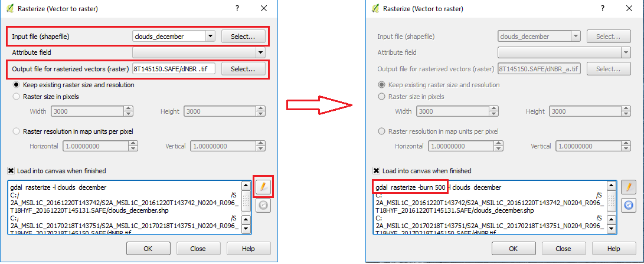The width and height of the screenshot is (644, 264).
Task: Select 'Raster size in pixels' in left dialog
Action: click(x=17, y=97)
